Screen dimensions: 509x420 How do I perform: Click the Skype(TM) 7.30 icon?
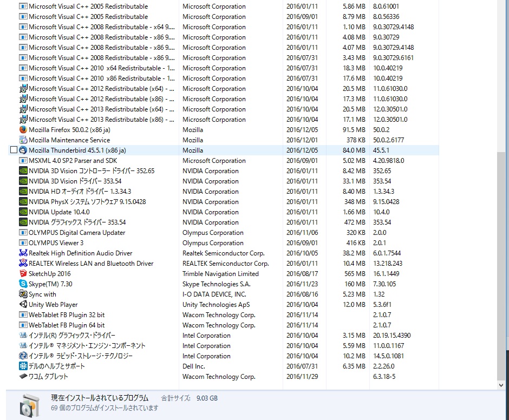[x=23, y=284]
